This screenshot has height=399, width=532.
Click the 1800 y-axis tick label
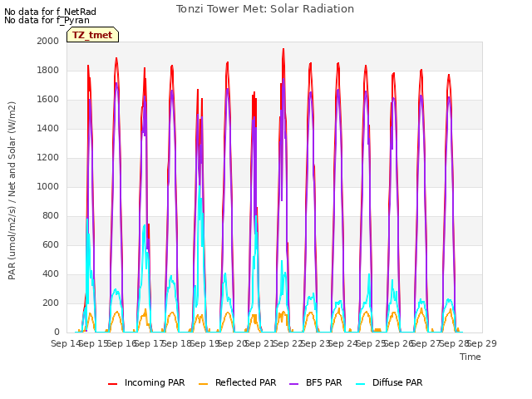coord(48,70)
